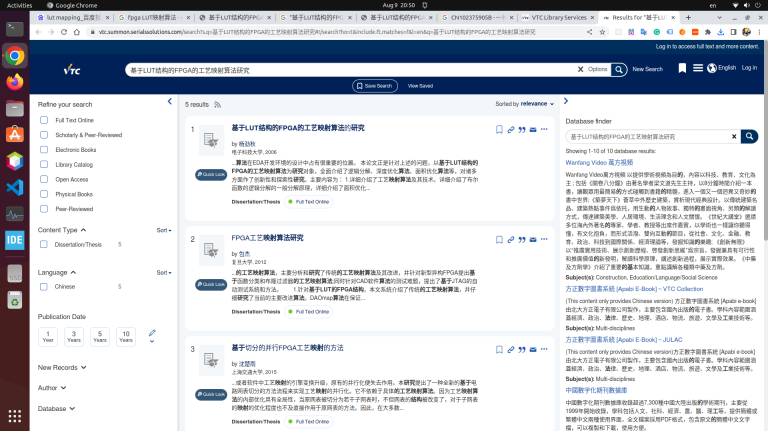Open the English language menu in header
This screenshot has height=431, width=768.
pyautogui.click(x=722, y=68)
